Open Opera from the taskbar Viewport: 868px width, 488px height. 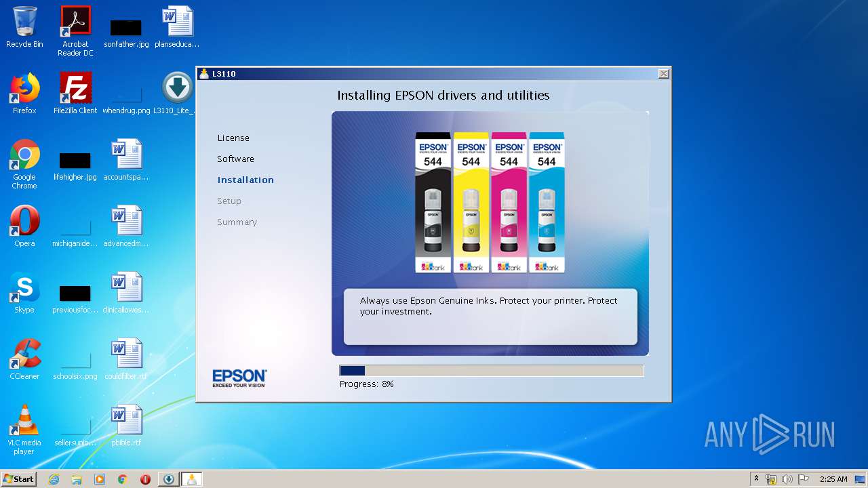145,479
